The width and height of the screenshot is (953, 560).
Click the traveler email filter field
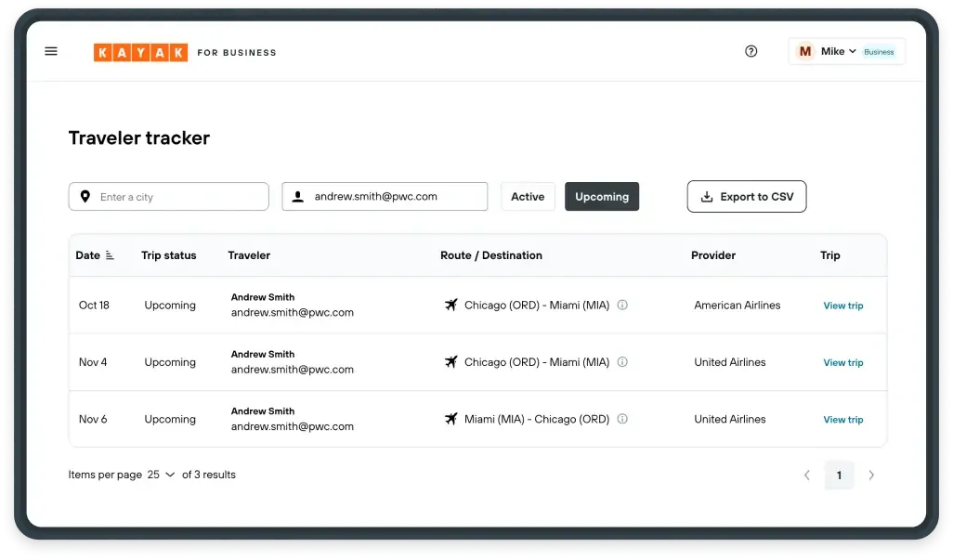[x=385, y=197]
